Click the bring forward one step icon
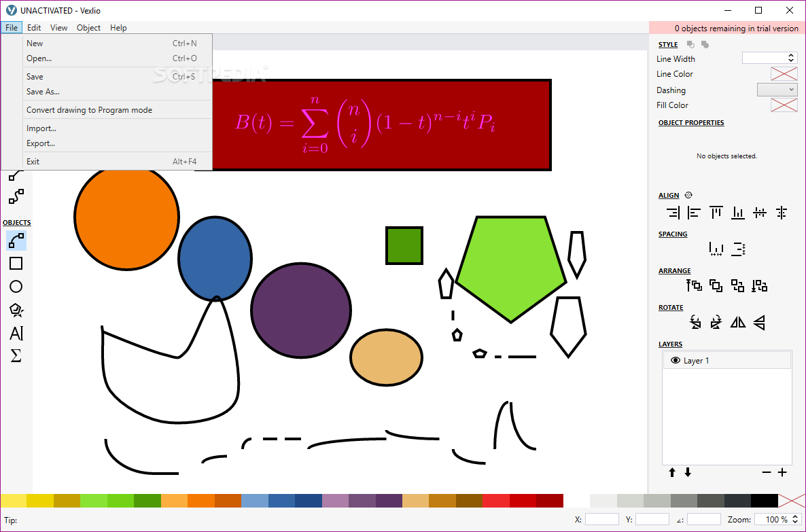 (716, 285)
